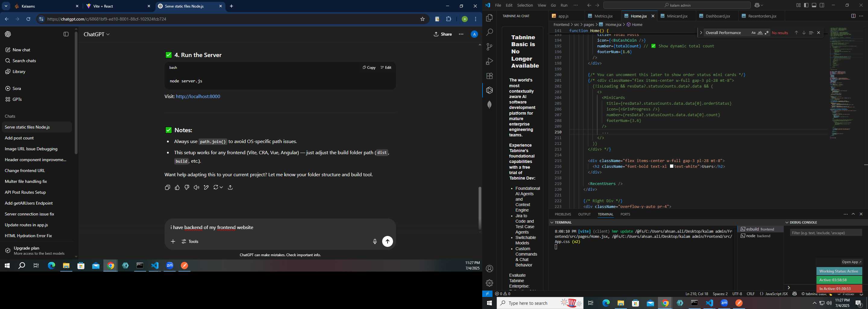Toggle Primary Side Bar in VS Code title bar
This screenshot has width=868, height=309.
point(806,5)
